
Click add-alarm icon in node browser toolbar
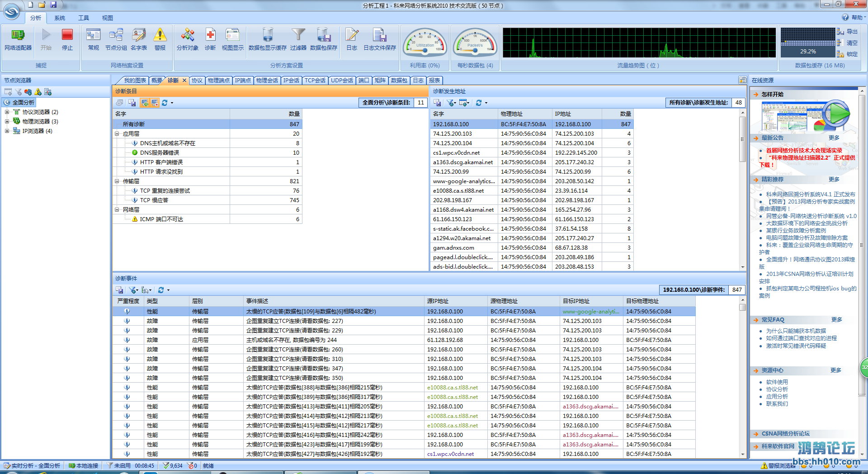(38, 92)
